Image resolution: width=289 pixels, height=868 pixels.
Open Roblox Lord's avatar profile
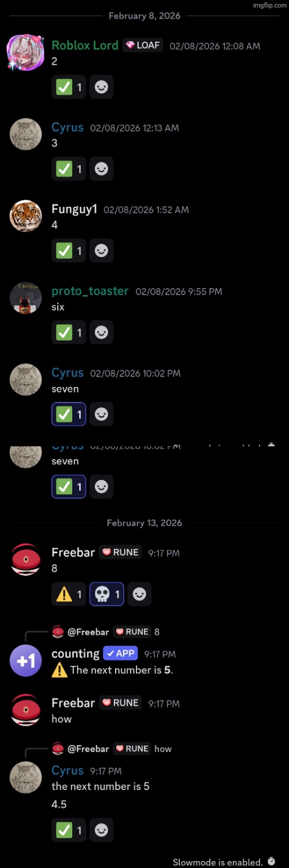click(x=25, y=53)
